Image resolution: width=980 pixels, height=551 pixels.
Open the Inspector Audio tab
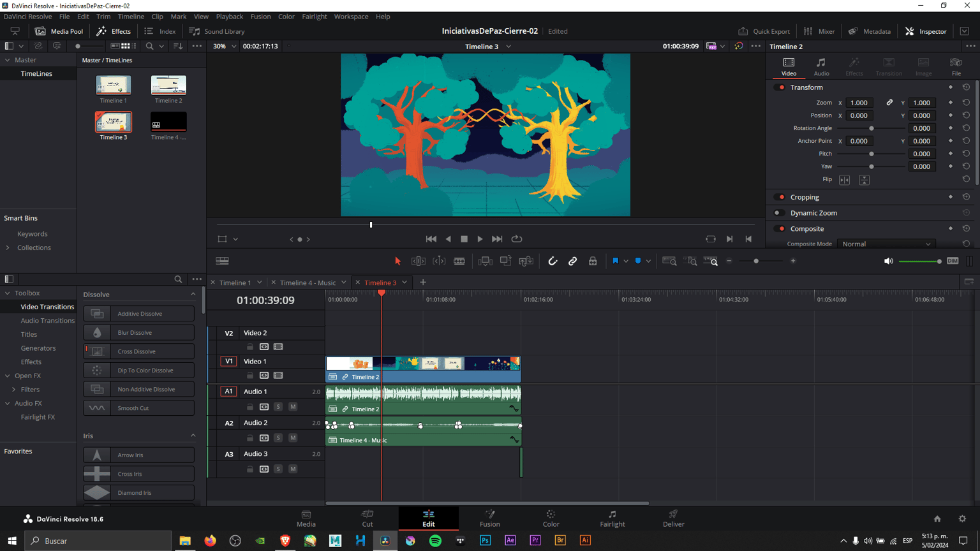pyautogui.click(x=821, y=66)
